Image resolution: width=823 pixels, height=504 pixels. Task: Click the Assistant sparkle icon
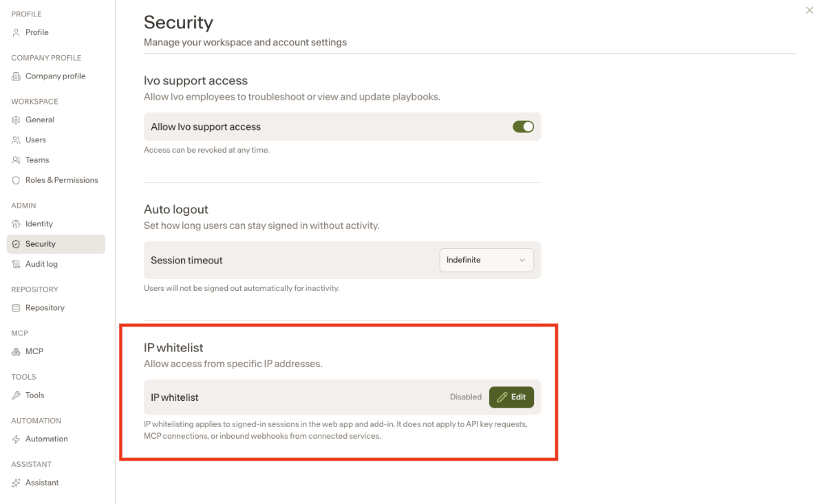click(17, 483)
